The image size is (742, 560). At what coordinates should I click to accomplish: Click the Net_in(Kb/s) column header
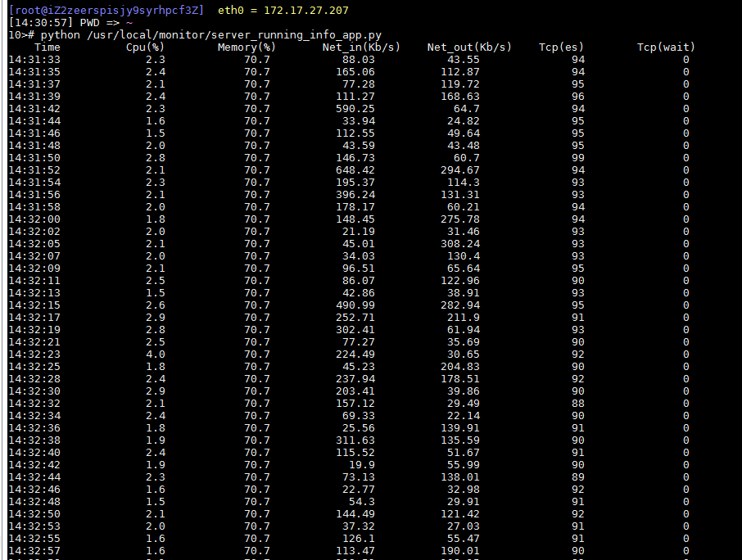coord(361,47)
